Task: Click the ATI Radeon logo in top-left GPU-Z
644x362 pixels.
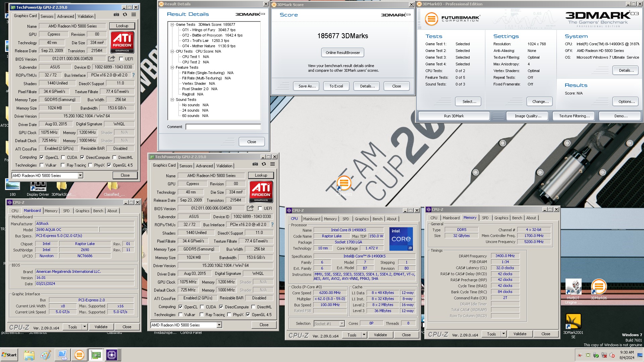Action: click(122, 42)
